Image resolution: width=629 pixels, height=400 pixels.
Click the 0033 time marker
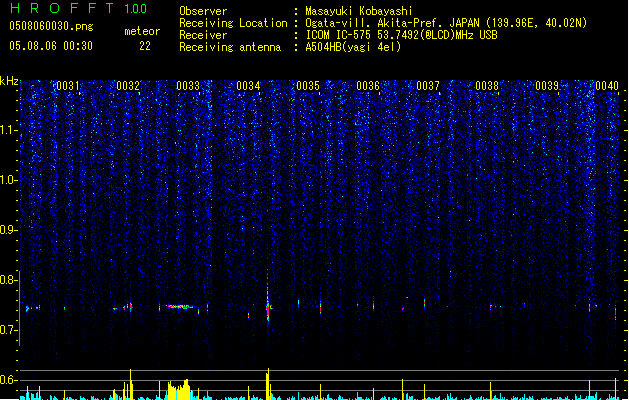click(188, 86)
